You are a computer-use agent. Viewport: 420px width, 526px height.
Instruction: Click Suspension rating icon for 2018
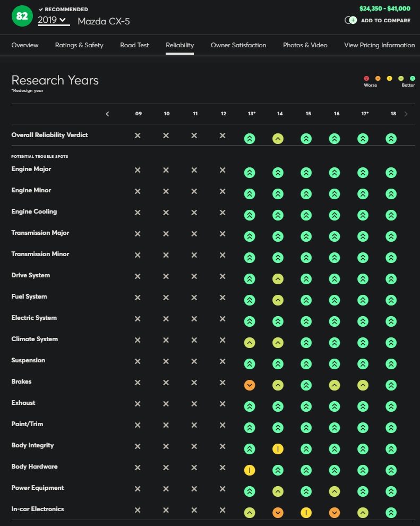pyautogui.click(x=391, y=364)
